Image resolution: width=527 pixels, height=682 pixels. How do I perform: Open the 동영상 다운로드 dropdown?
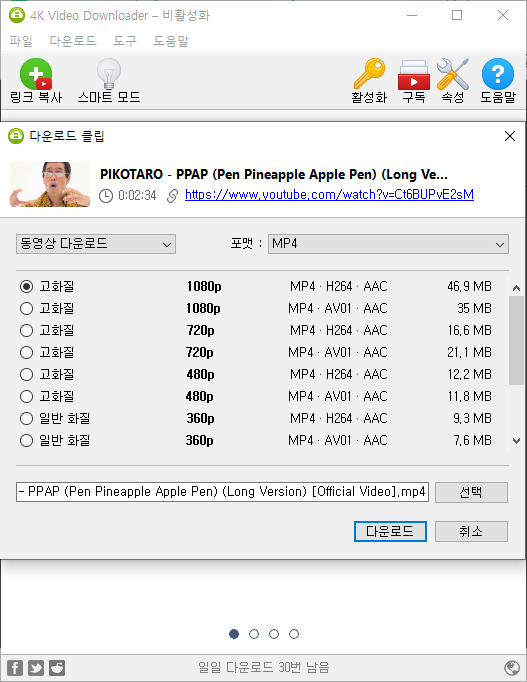click(x=96, y=244)
